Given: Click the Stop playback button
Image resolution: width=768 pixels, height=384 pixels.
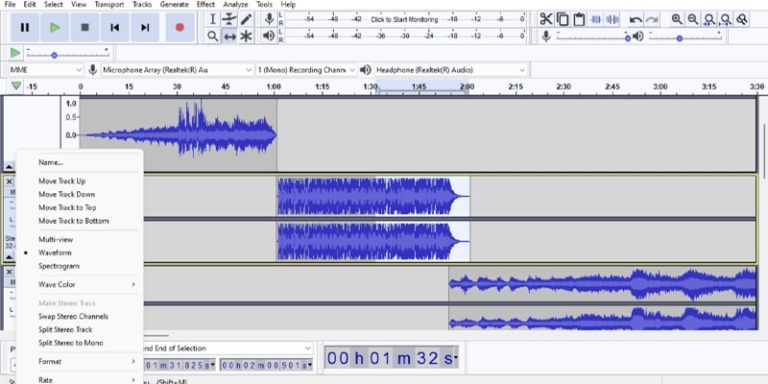Looking at the screenshot, I should (85, 27).
